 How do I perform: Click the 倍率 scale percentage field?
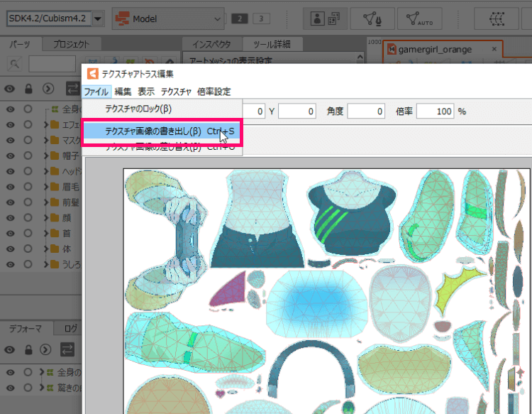click(436, 111)
